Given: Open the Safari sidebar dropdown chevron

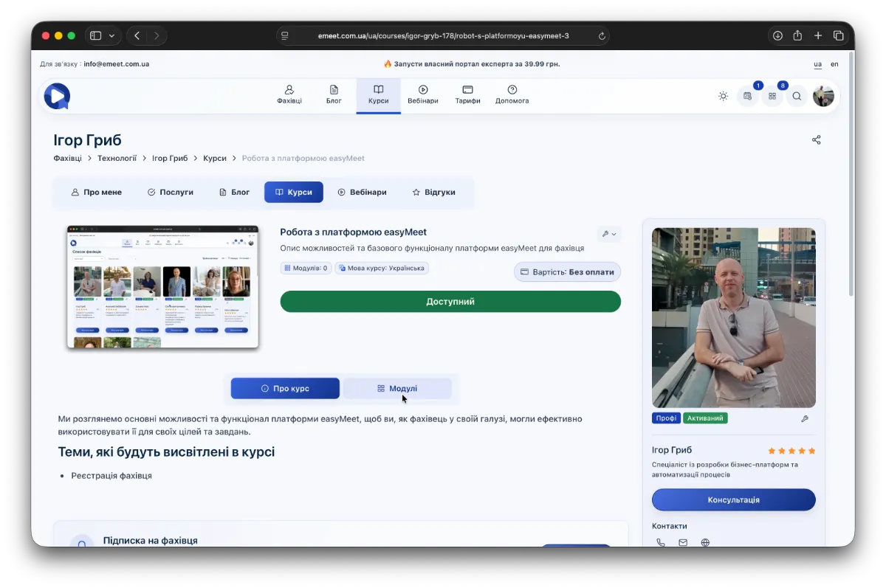Looking at the screenshot, I should click(x=112, y=35).
